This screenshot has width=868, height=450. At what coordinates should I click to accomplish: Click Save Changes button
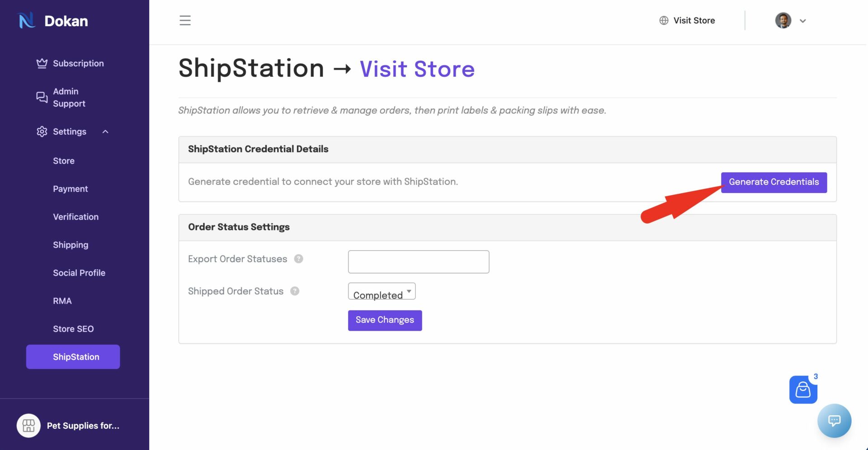pos(385,320)
